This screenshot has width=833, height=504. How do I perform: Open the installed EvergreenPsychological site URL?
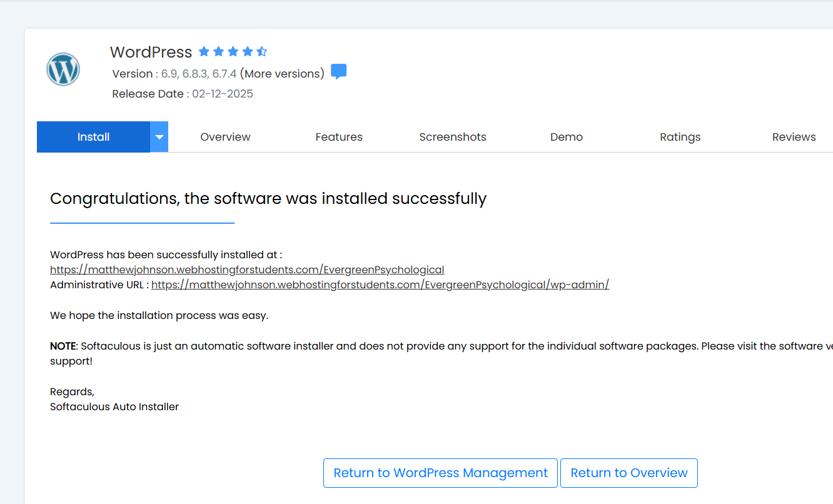247,270
